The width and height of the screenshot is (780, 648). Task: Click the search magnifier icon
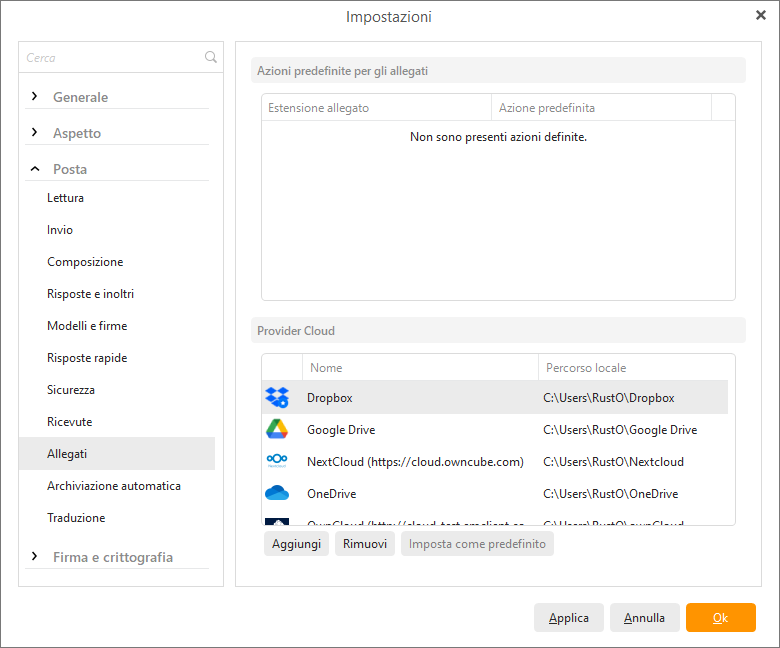[210, 57]
